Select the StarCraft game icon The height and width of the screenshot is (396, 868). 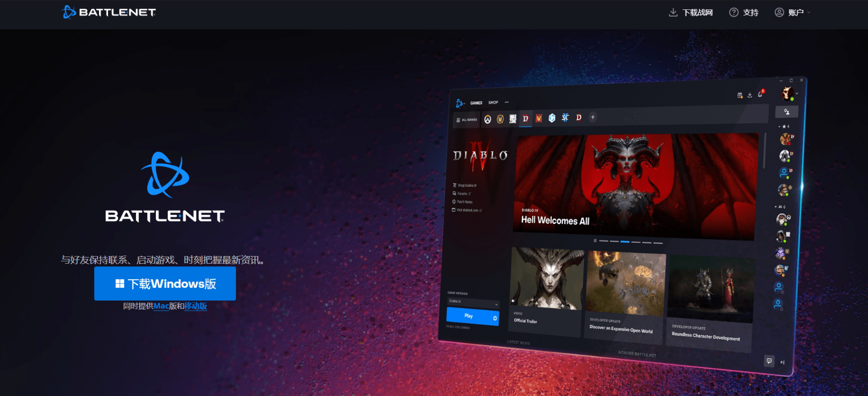click(x=565, y=117)
